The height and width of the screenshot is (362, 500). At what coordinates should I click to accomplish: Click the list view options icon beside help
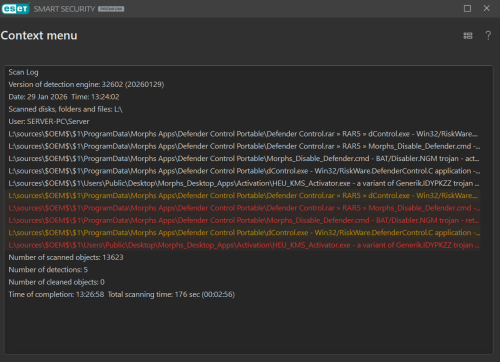pyautogui.click(x=468, y=35)
